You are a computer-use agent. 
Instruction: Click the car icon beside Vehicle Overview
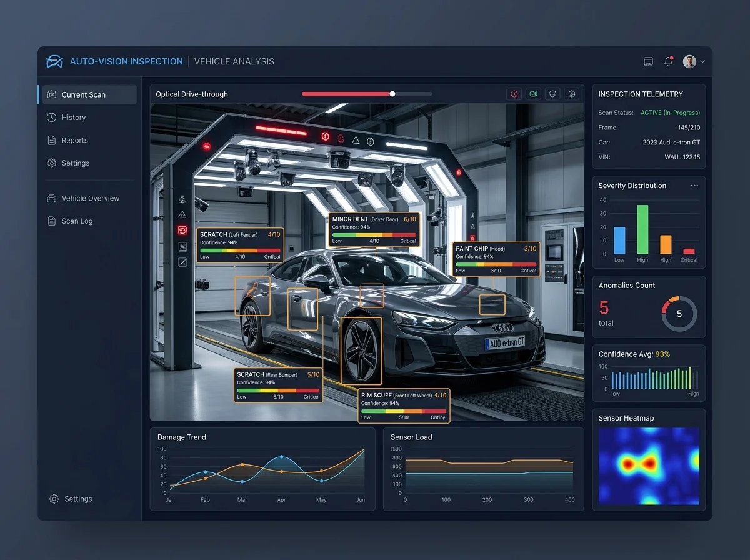click(52, 198)
